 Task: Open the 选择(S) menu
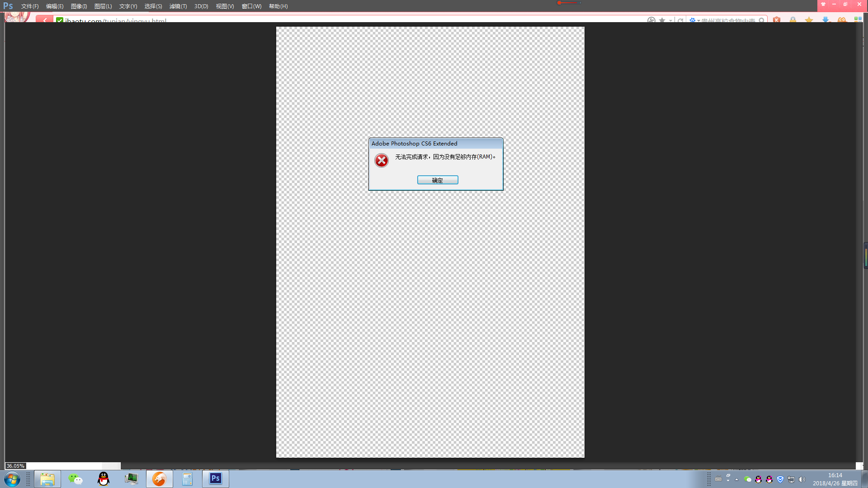tap(153, 6)
